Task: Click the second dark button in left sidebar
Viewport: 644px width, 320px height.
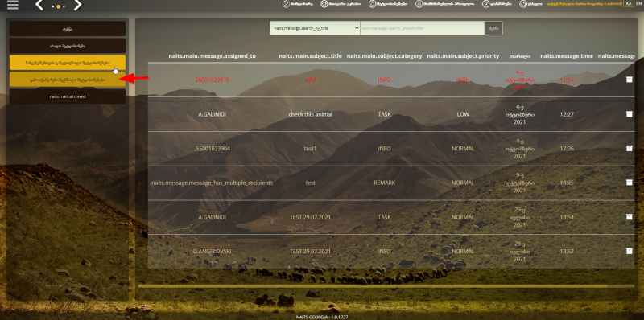Action: click(x=68, y=46)
